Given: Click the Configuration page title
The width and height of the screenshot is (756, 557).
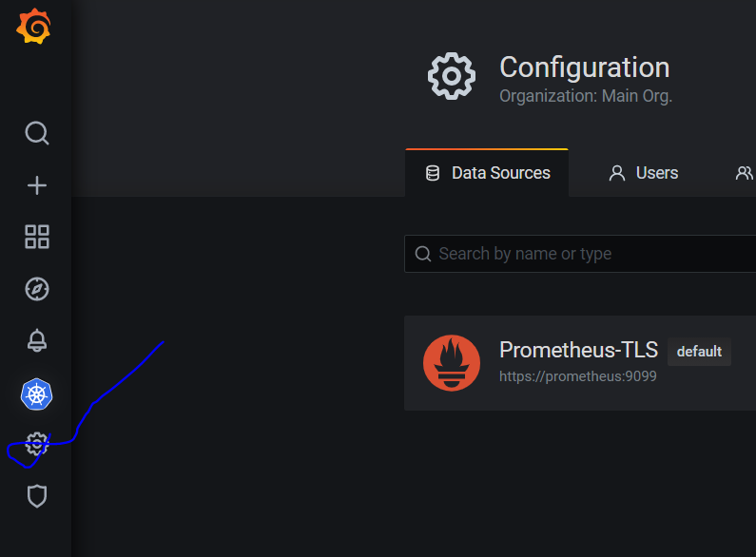Looking at the screenshot, I should pos(585,67).
